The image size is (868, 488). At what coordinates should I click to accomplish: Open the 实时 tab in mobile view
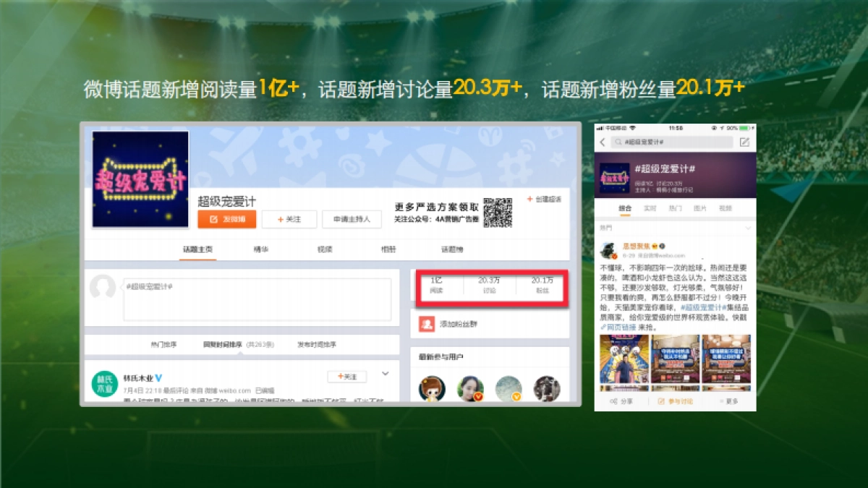(x=650, y=208)
